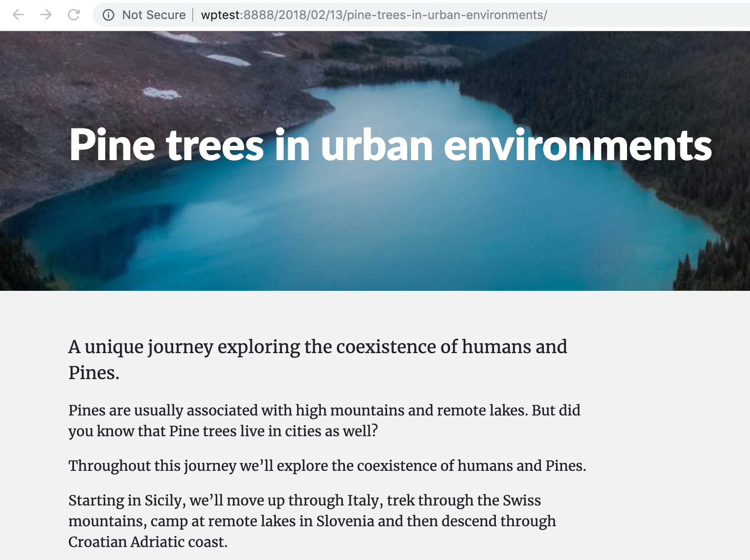Image resolution: width=750 pixels, height=560 pixels.
Task: Click the 'Not Secure' label in the address bar
Action: coord(154,15)
